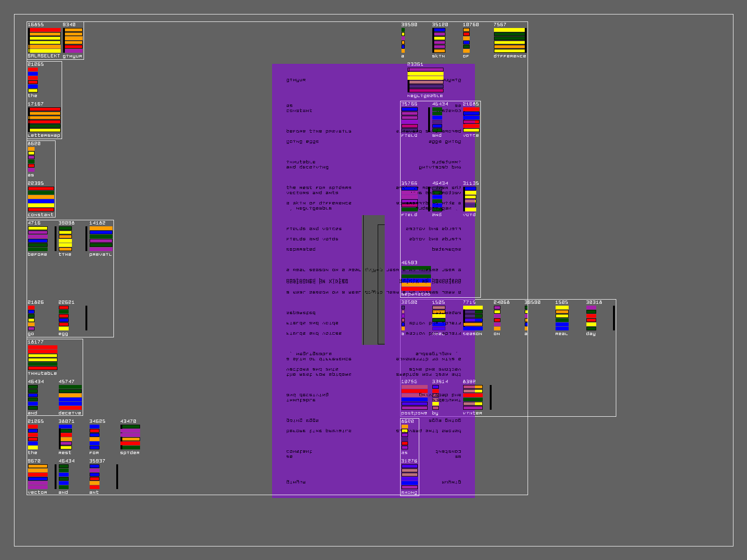Click the 'spider' color stack
Image resolution: width=747 pixels, height=560 pixels.
[x=130, y=437]
